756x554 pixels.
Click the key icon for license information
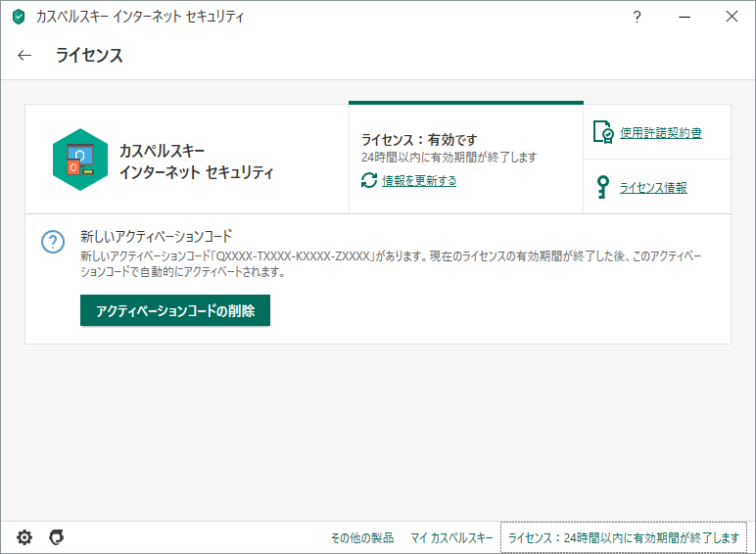(x=603, y=187)
